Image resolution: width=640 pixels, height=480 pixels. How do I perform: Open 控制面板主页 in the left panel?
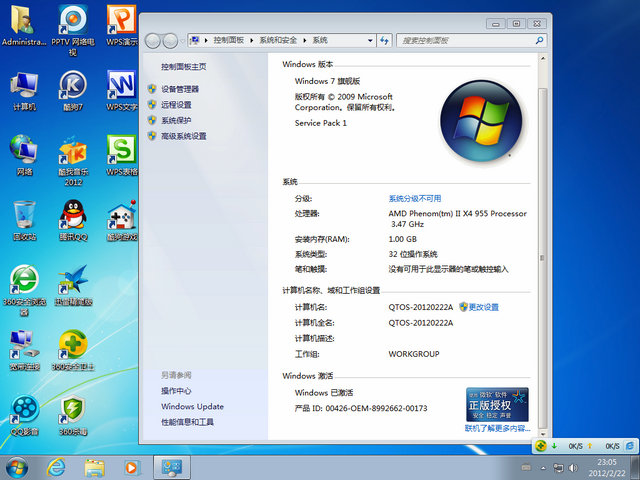coord(184,67)
